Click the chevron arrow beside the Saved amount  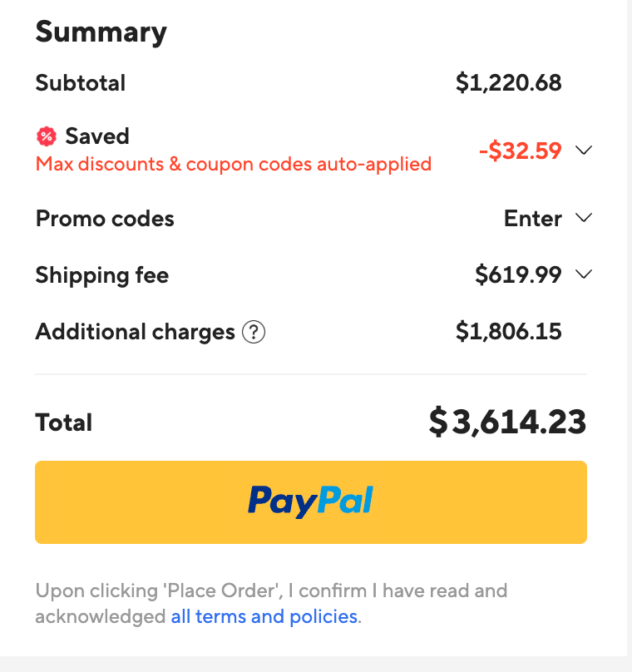583,151
